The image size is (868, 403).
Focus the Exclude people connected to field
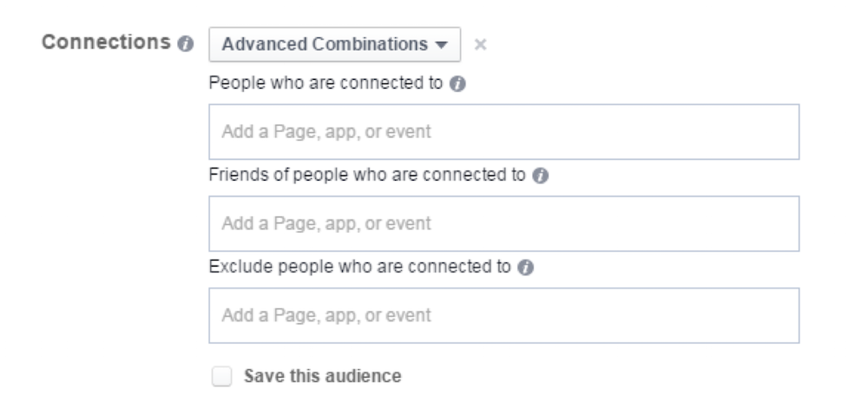click(x=503, y=315)
